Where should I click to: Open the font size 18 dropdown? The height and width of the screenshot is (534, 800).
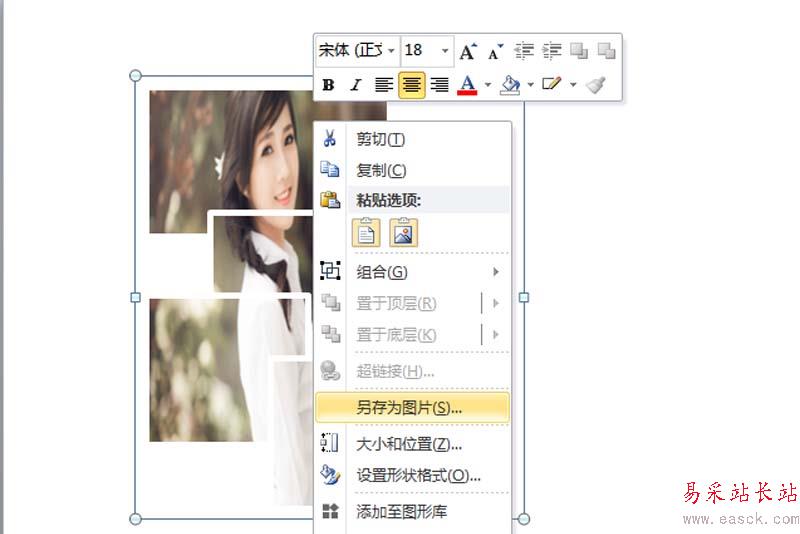coord(445,51)
